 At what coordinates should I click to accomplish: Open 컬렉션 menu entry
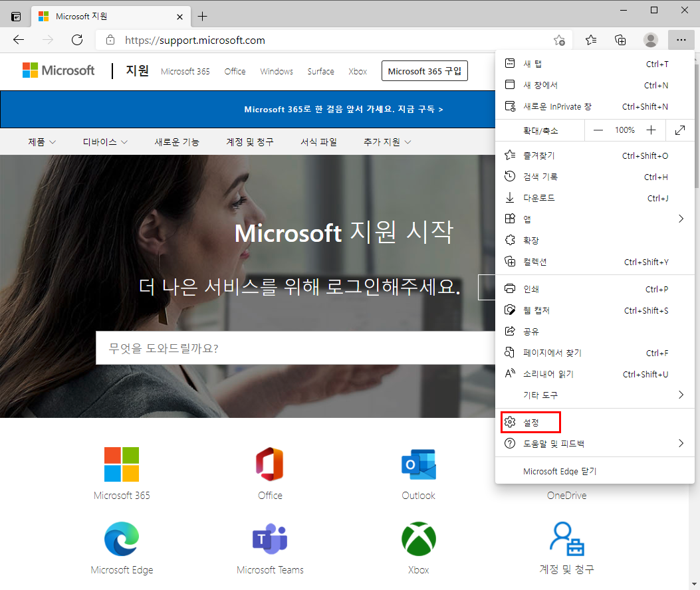[595, 262]
